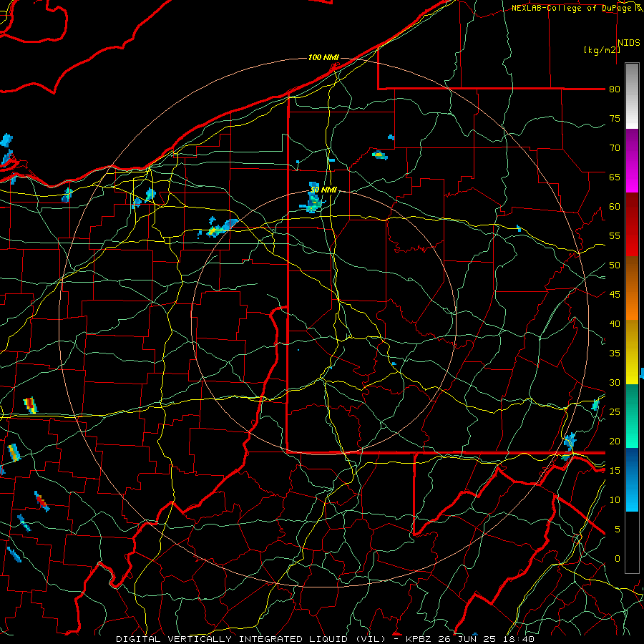Click the 70 value on the VIL scale
The image size is (644, 644).
tap(615, 148)
